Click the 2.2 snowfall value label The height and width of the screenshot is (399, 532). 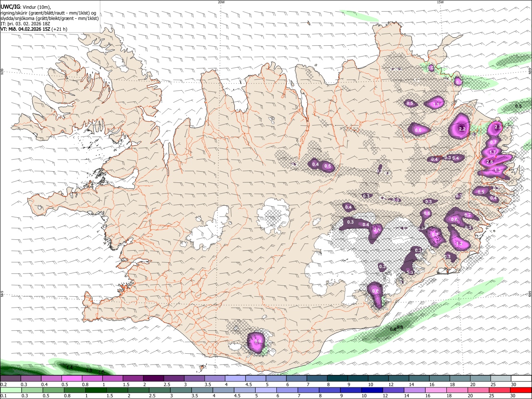click(462, 129)
